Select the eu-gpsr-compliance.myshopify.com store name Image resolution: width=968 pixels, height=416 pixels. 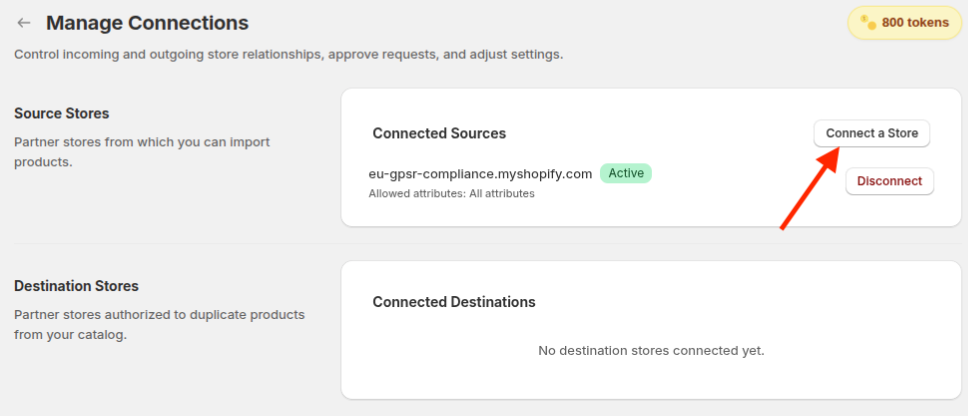point(480,173)
